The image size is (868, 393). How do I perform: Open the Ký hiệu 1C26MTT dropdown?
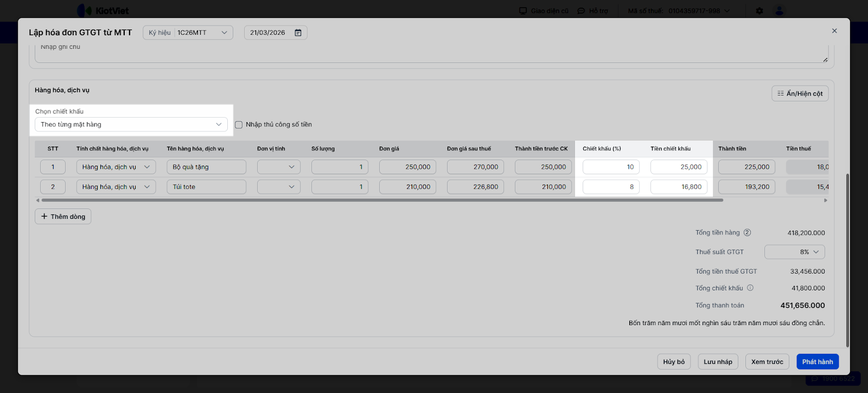point(188,33)
